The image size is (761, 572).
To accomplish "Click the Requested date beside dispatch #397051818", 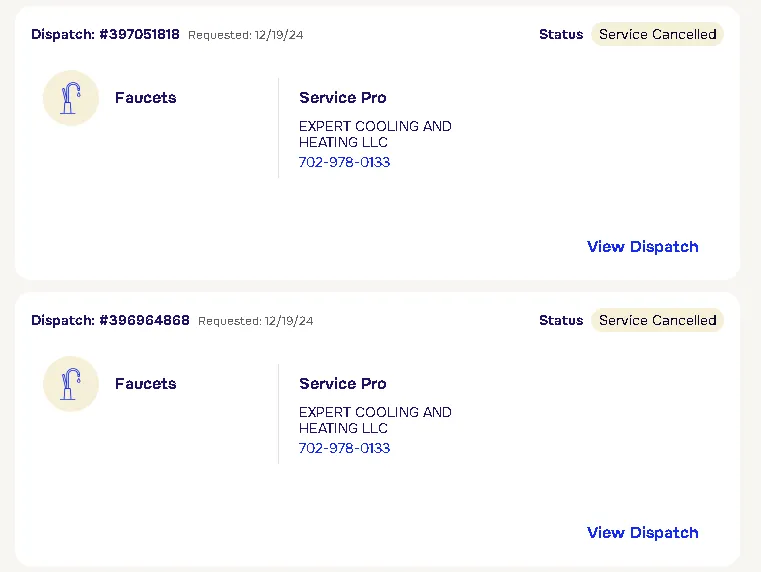I will coord(246,35).
